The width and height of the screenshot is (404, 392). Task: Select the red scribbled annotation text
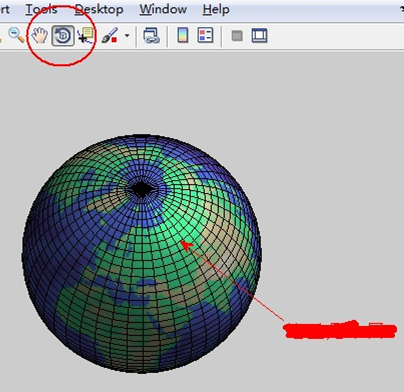tap(340, 330)
